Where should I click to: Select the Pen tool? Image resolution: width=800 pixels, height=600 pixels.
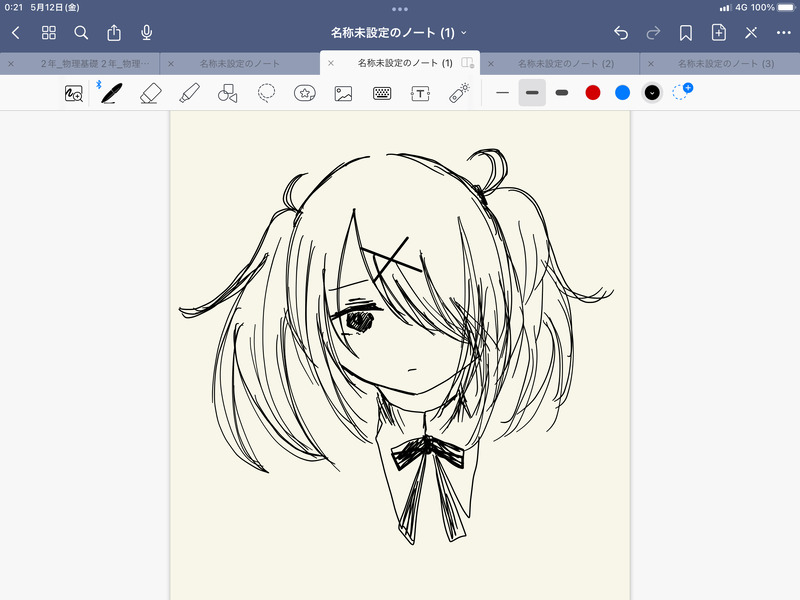pos(112,93)
